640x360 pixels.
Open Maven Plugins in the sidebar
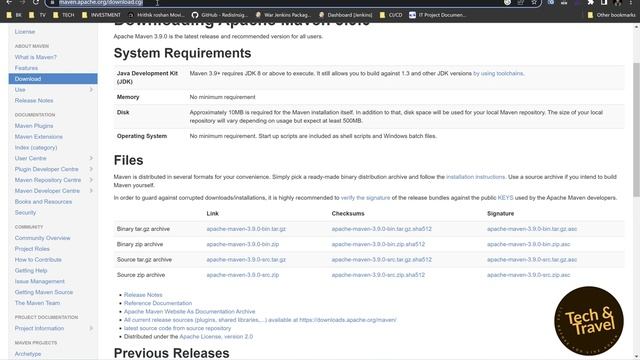click(x=34, y=126)
